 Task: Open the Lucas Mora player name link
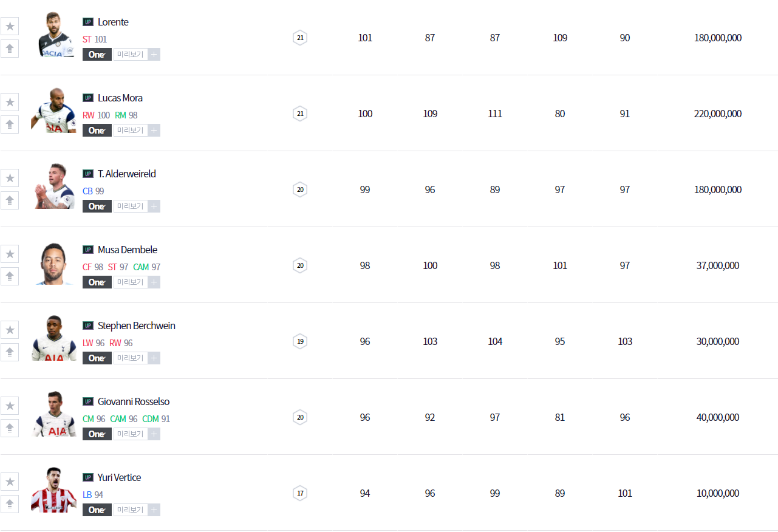pyautogui.click(x=120, y=98)
